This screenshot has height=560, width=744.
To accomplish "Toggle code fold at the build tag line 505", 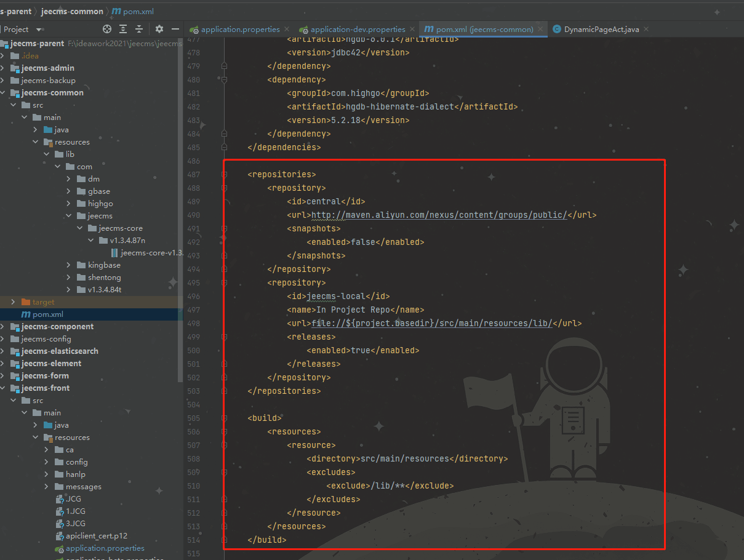I will point(225,418).
